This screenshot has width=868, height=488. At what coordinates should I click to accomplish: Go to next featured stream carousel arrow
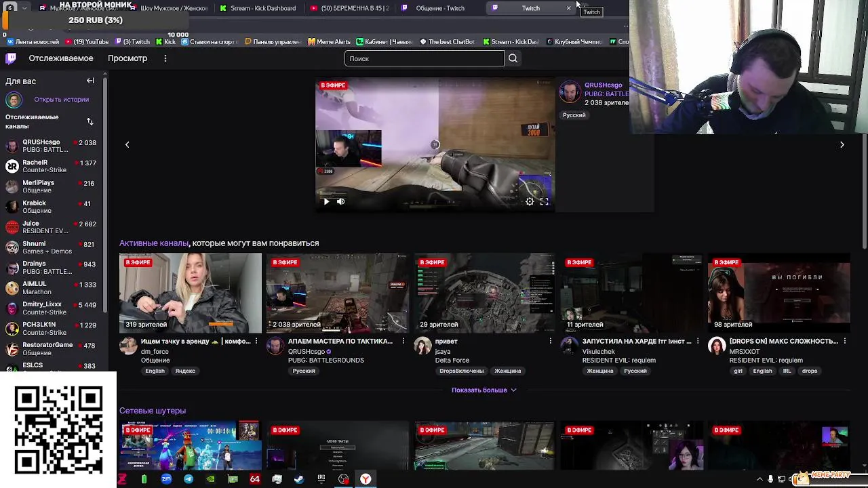[x=842, y=144]
